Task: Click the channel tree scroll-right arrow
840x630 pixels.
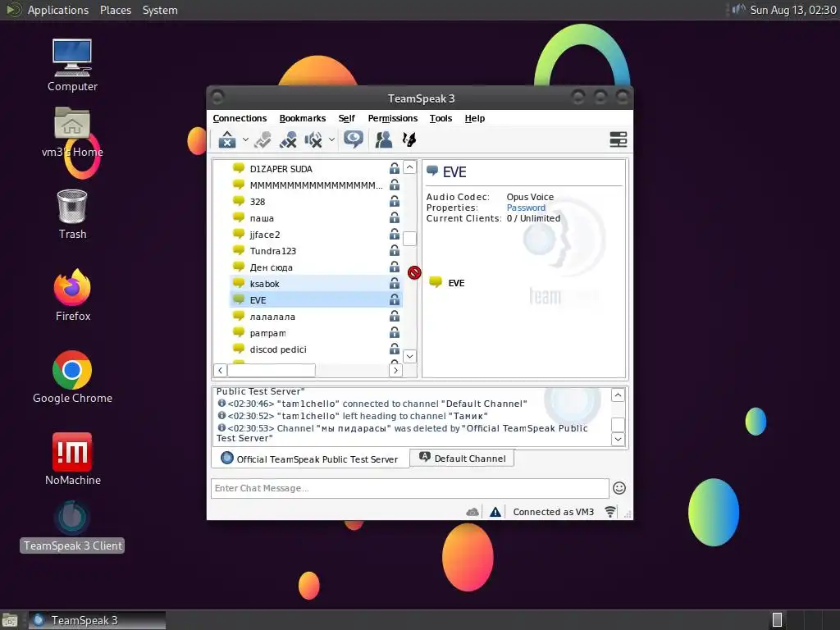Action: click(x=395, y=370)
